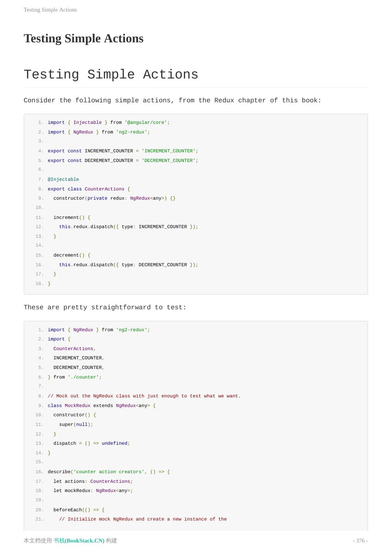The width and height of the screenshot is (392, 554).
Task: Click the bold "Testing Simple Actions" title
Action: (x=83, y=38)
